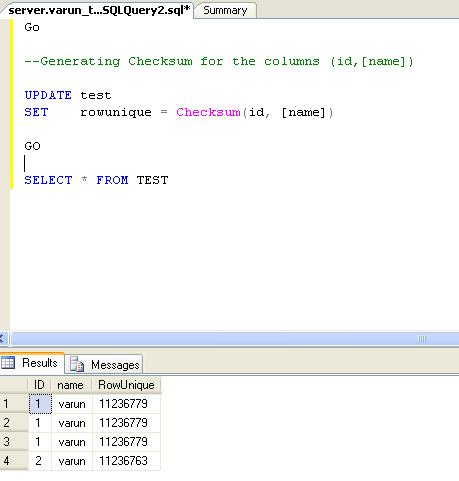
Task: Click the SELECT * FROM TEST line
Action: [x=96, y=180]
